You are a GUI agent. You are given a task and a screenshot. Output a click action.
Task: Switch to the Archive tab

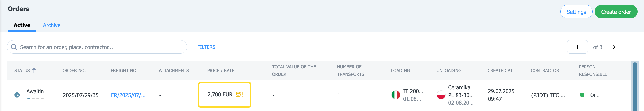pos(52,25)
